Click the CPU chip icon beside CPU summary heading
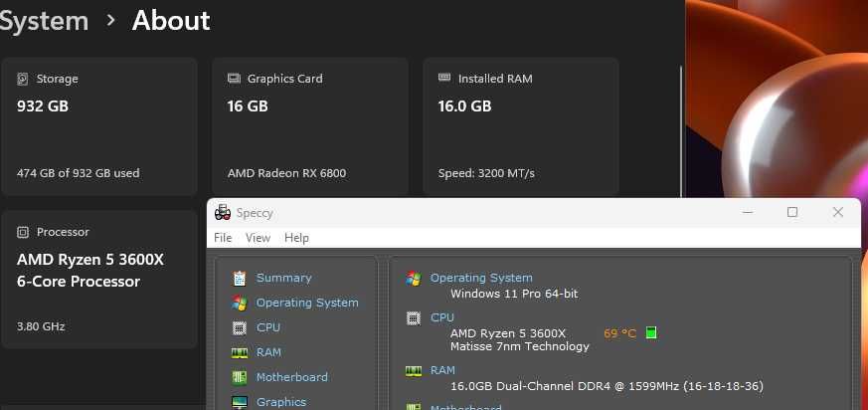Viewport: 868px width, 410px height. [413, 318]
